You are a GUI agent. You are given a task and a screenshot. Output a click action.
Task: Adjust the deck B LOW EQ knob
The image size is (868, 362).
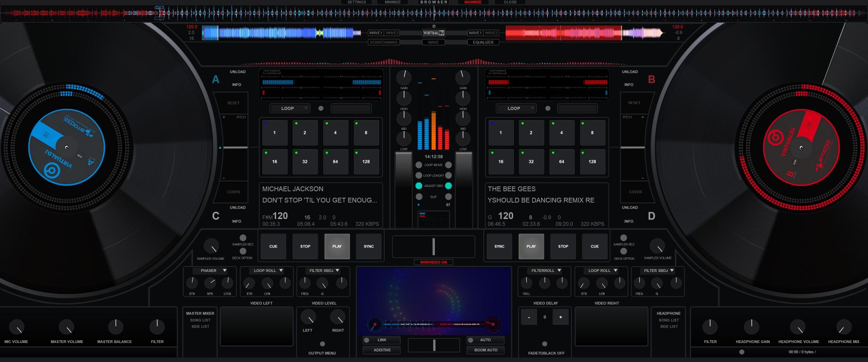click(x=463, y=138)
